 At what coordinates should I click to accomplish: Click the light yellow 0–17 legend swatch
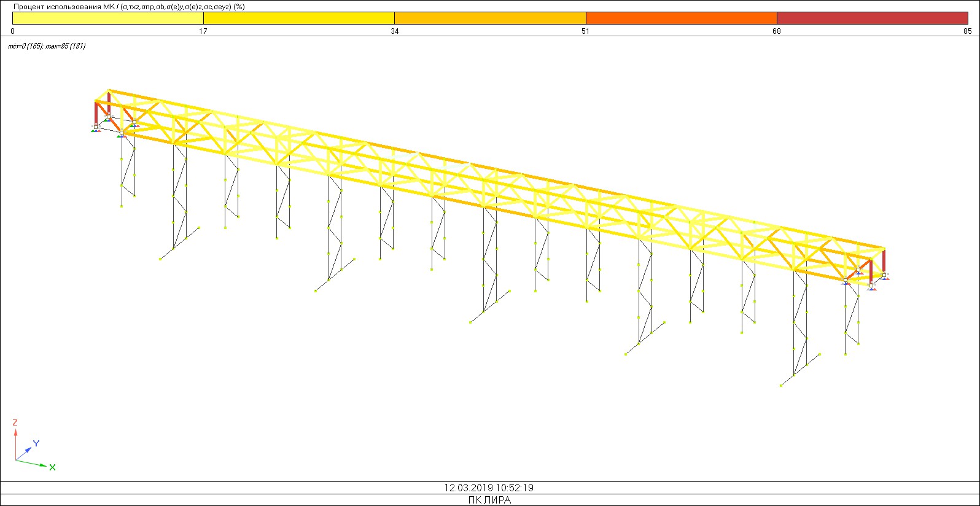[108, 18]
